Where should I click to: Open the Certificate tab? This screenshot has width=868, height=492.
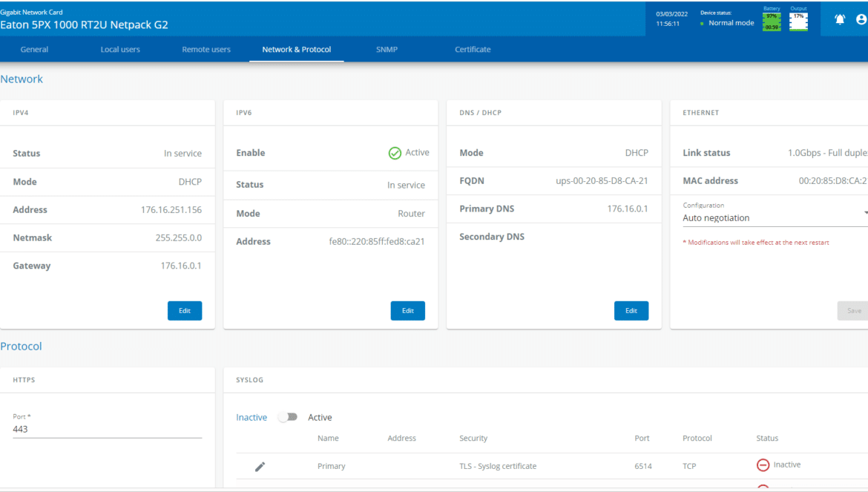[473, 49]
